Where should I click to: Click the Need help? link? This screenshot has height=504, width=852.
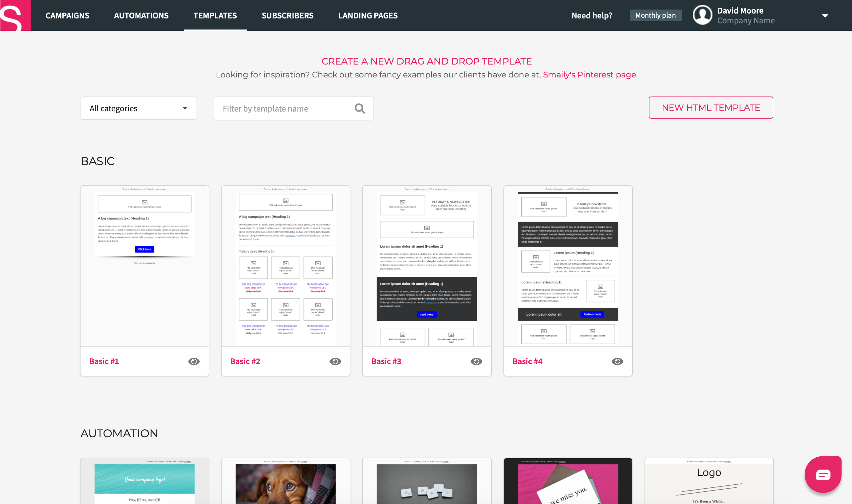point(592,16)
